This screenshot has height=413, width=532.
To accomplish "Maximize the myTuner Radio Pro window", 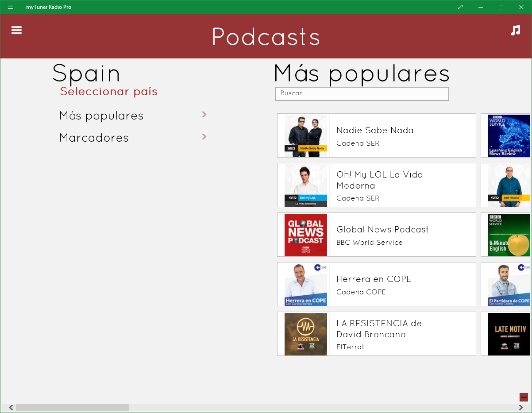I will (501, 7).
